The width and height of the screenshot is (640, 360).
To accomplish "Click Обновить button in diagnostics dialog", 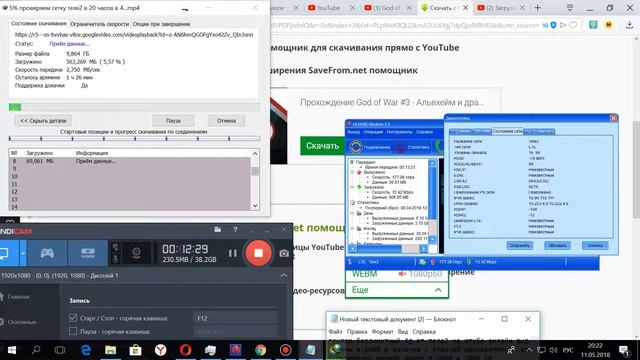I will (x=557, y=245).
